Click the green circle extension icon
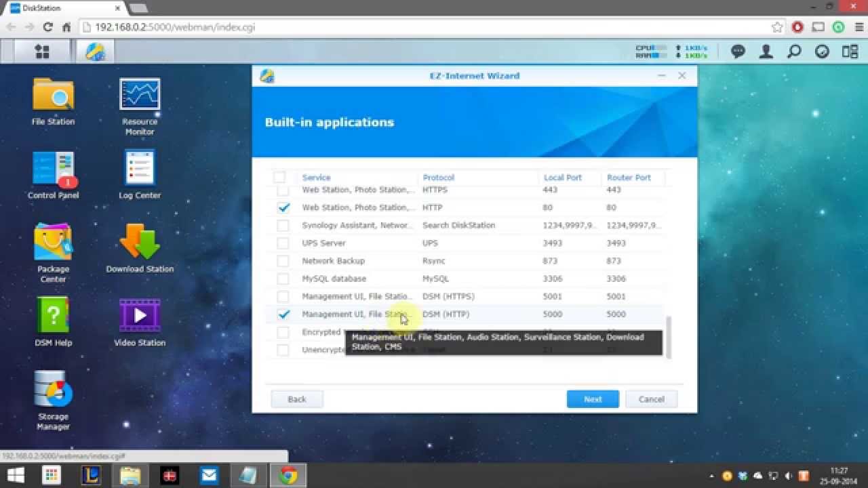868x488 pixels. (x=839, y=27)
